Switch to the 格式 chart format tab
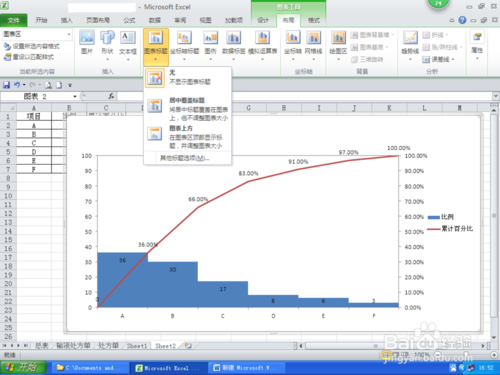Viewport: 500px width, 375px height. pyautogui.click(x=314, y=20)
